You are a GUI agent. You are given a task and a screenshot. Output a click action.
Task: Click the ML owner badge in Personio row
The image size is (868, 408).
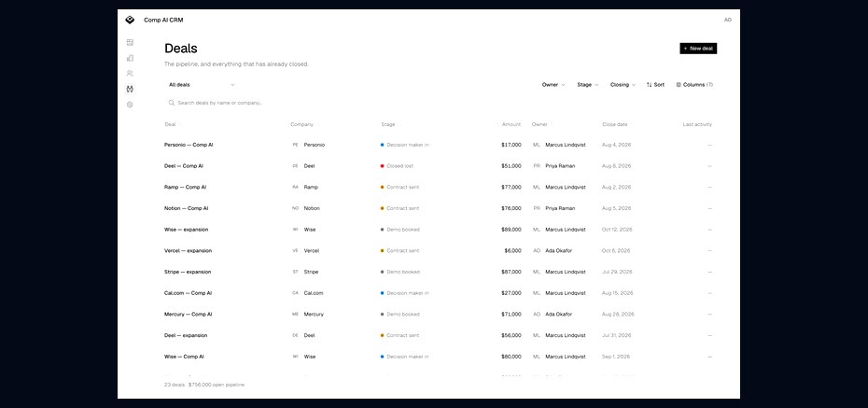tap(537, 145)
